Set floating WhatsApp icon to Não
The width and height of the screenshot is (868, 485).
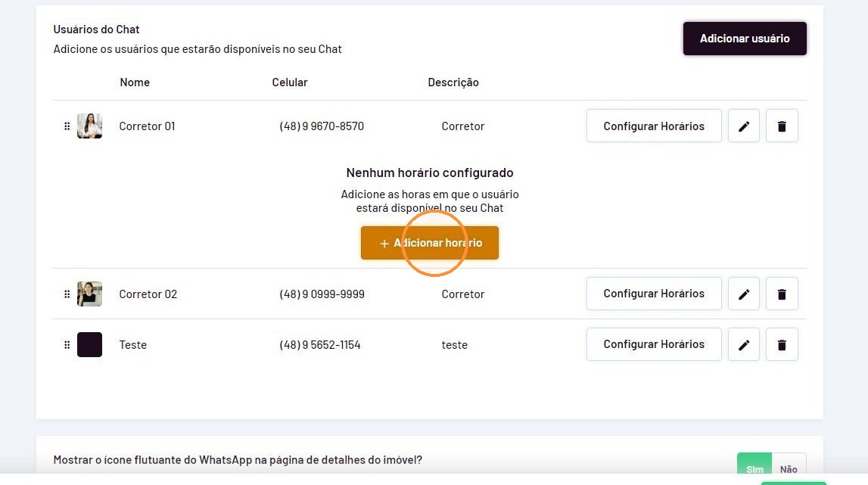pos(789,464)
